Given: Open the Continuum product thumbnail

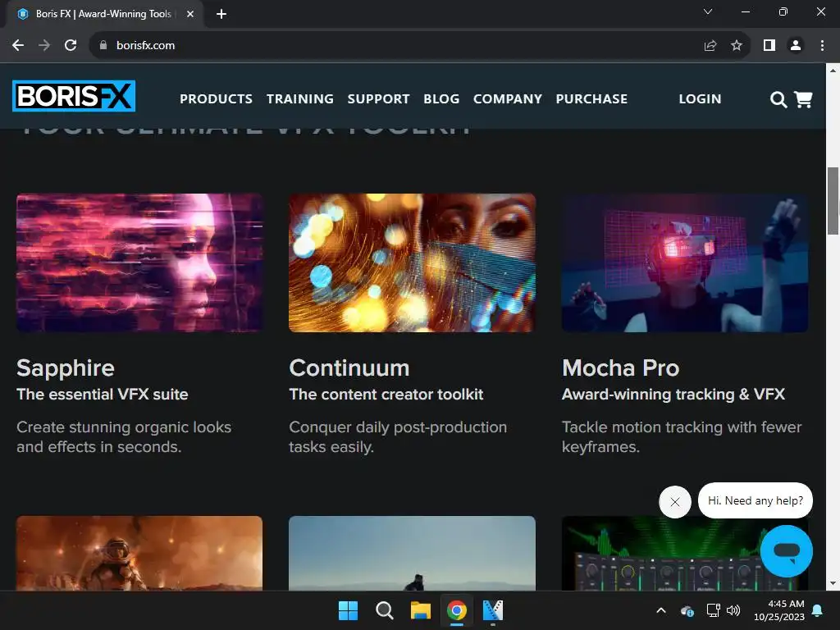Looking at the screenshot, I should click(412, 263).
